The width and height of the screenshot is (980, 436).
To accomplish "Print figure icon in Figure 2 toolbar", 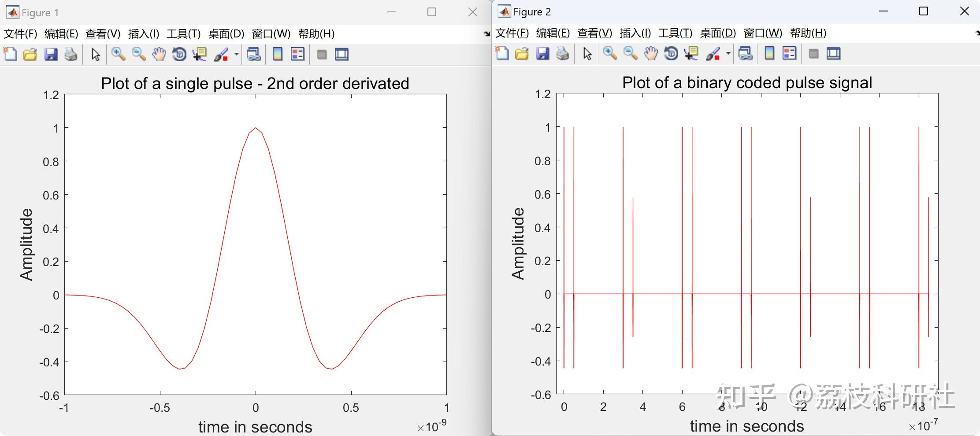I will [x=563, y=53].
